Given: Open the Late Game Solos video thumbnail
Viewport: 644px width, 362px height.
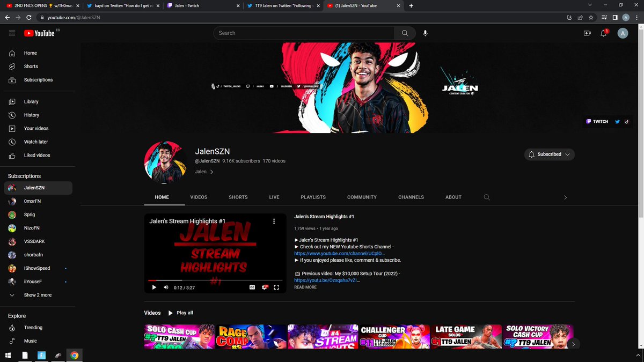Looking at the screenshot, I should point(465,337).
